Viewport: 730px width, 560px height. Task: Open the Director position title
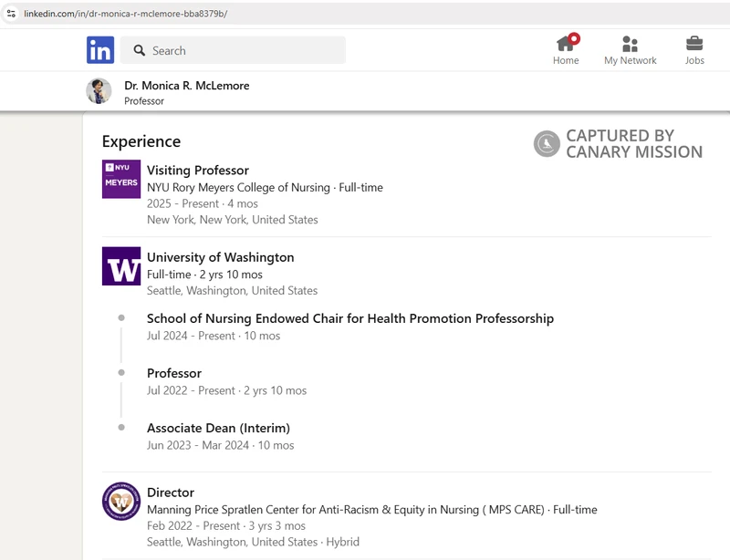(171, 493)
